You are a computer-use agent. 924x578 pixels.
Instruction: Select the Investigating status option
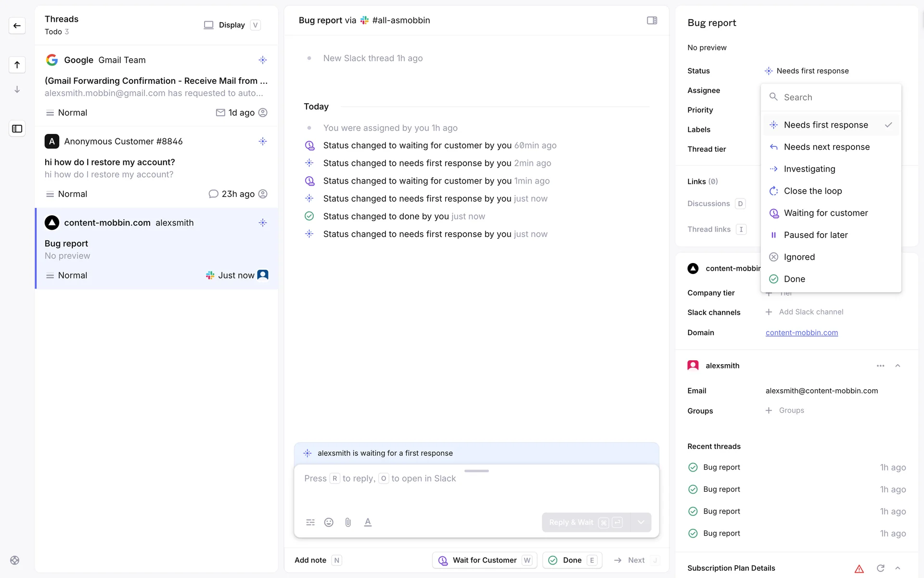(x=809, y=169)
